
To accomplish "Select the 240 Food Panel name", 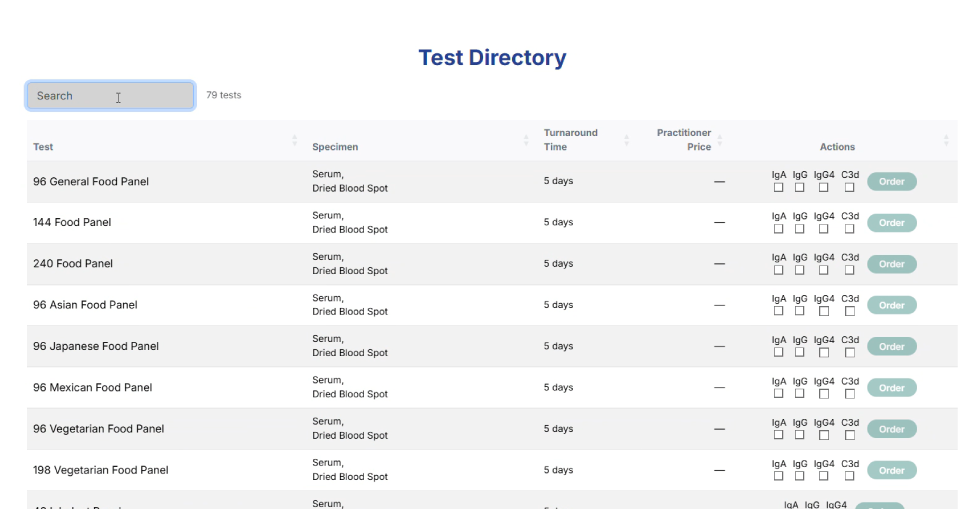I will click(73, 264).
